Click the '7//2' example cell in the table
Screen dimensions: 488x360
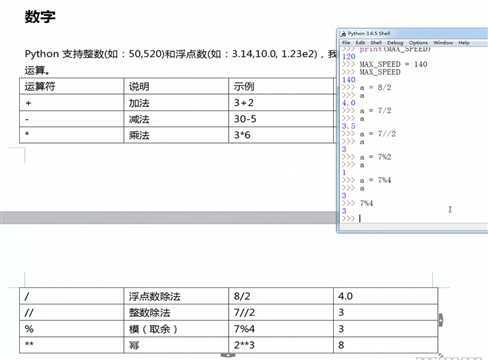tap(281, 312)
